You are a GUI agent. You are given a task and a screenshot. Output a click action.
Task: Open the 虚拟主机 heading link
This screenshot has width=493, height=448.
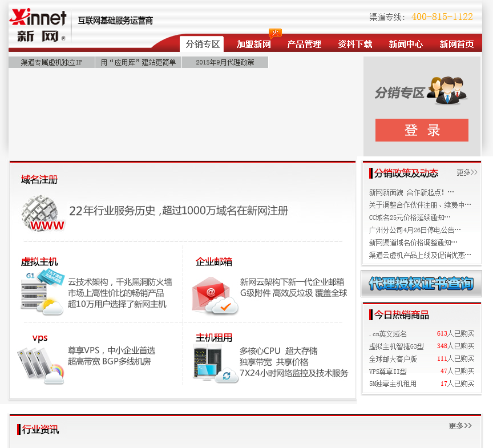39,261
